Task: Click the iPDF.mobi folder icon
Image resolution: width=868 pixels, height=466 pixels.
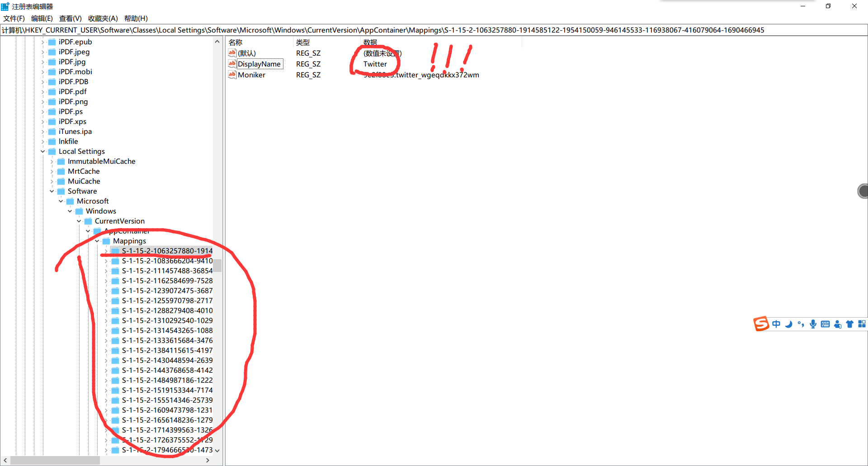Action: 52,72
